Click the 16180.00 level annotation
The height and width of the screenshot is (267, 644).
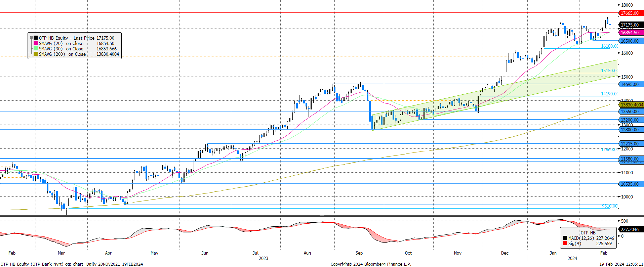click(609, 46)
